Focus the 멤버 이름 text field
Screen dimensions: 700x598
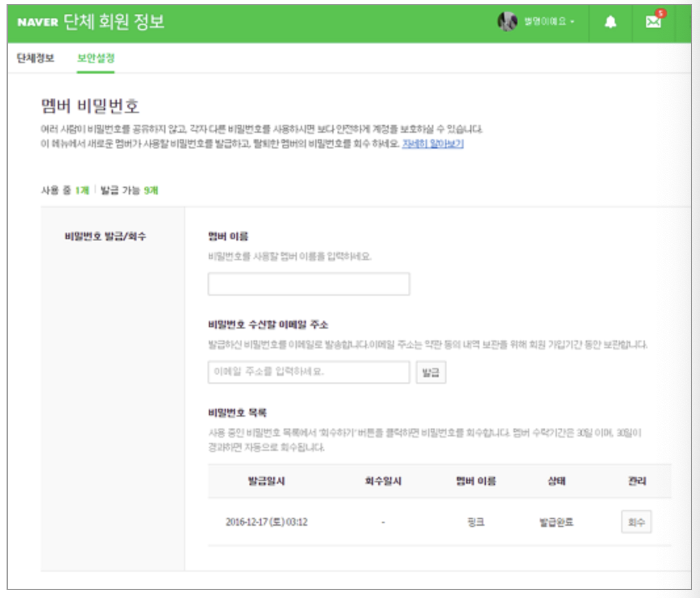309,284
